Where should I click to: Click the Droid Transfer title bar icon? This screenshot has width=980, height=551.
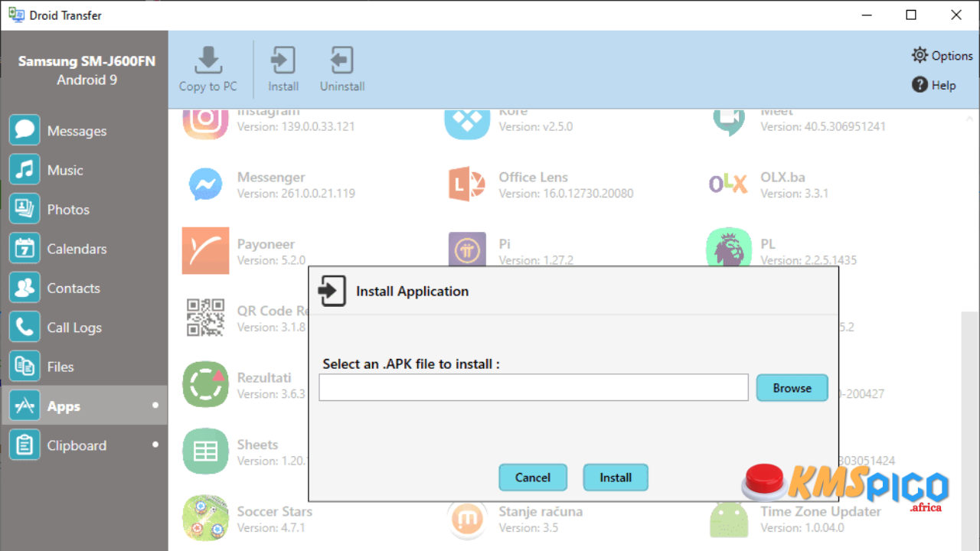[x=16, y=15]
